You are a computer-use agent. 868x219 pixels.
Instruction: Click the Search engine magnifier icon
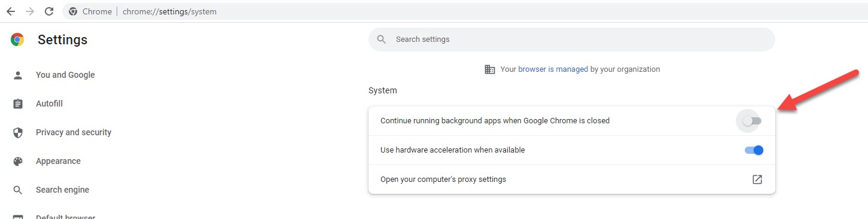click(18, 190)
